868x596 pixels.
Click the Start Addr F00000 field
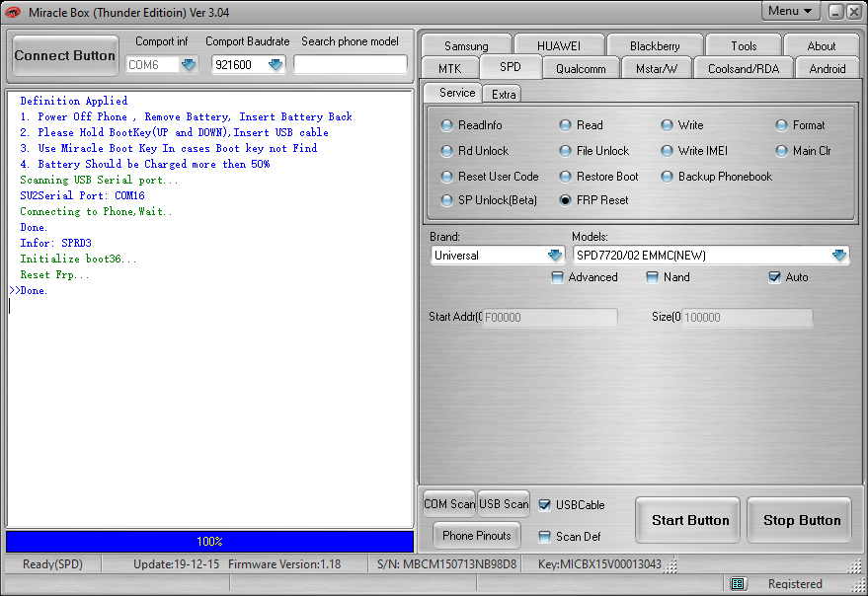(550, 318)
